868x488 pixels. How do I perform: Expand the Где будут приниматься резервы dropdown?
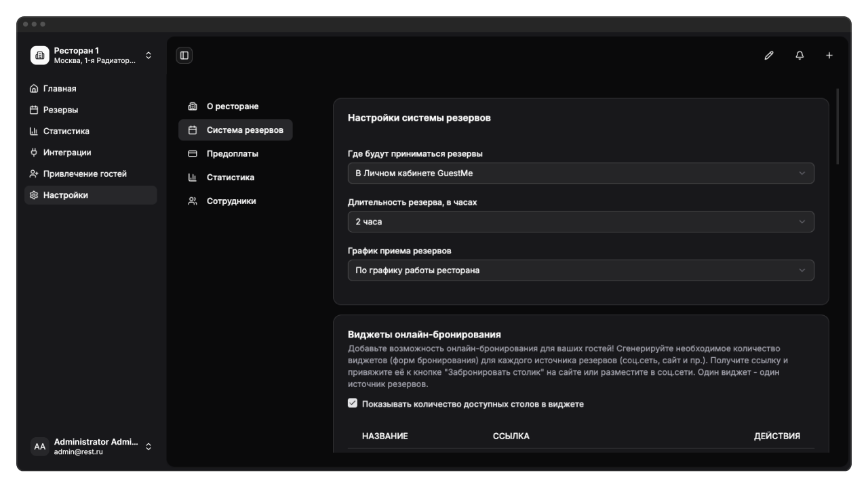[580, 174]
